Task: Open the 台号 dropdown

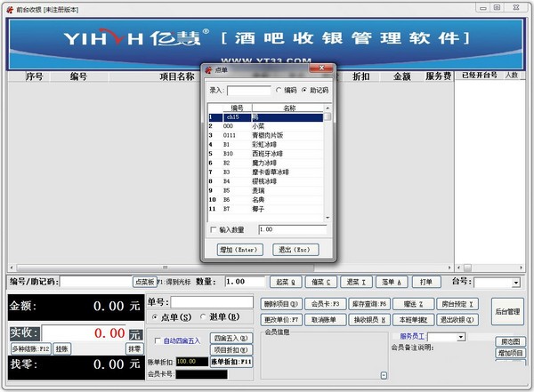Action: [x=515, y=283]
